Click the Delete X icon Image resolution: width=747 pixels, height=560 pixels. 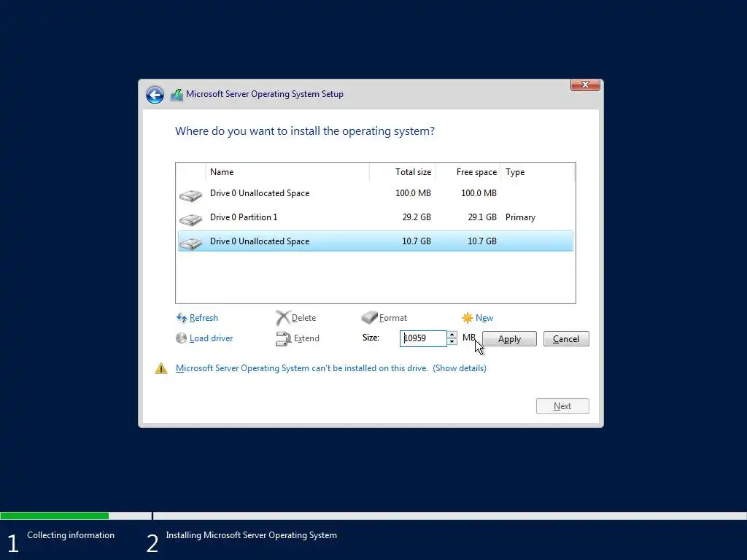pos(283,318)
